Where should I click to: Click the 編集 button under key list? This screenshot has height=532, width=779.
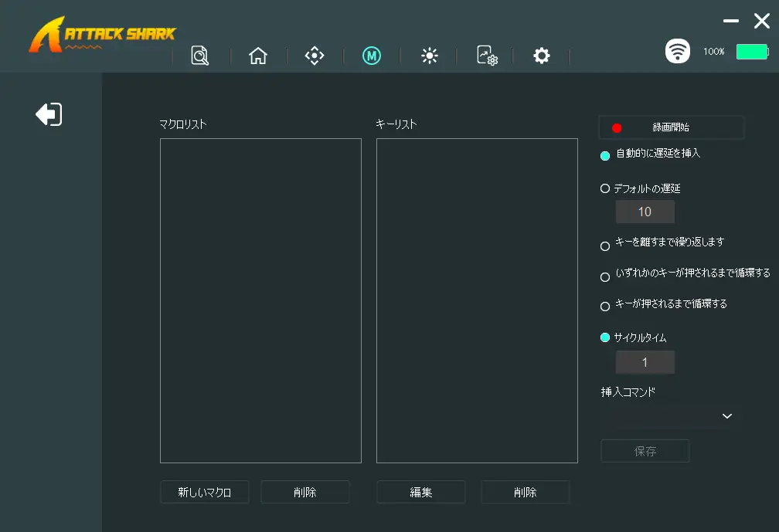coord(421,492)
